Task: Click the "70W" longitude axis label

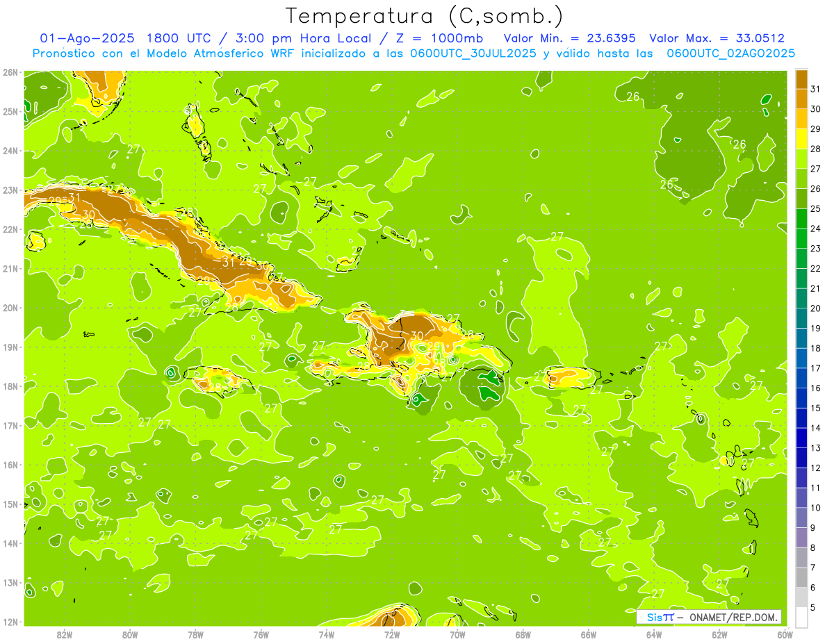Action: [x=457, y=635]
